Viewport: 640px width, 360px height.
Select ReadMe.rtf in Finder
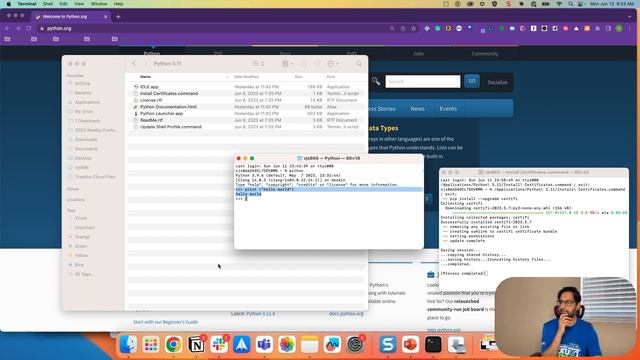click(246, 120)
